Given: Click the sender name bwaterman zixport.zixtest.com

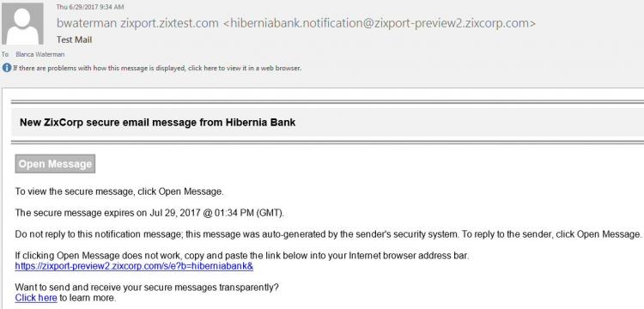Looking at the screenshot, I should pos(137,23).
